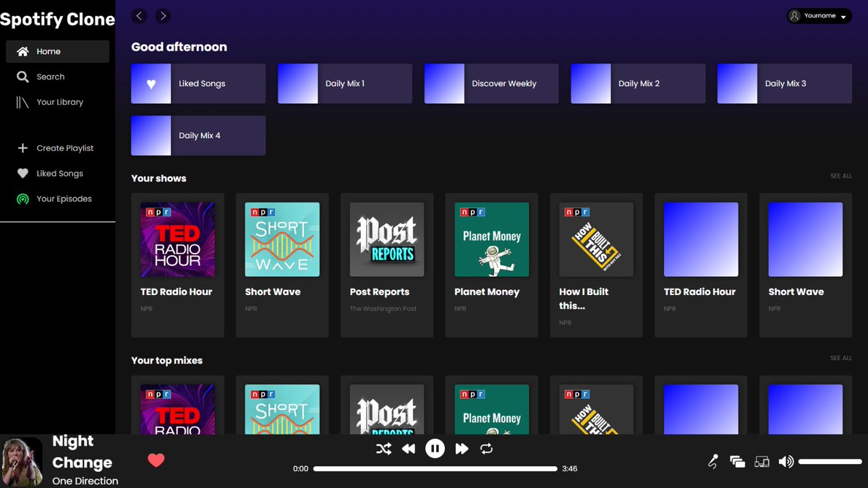Click The Washington Post subtitle text
Image resolution: width=868 pixels, height=488 pixels.
pos(383,309)
